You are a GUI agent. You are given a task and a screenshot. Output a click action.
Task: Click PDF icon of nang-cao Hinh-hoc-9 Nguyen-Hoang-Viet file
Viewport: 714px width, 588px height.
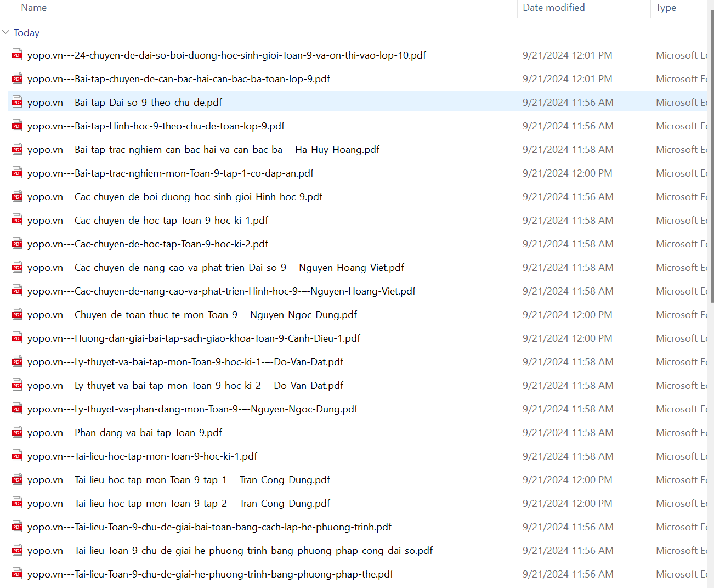coord(18,291)
